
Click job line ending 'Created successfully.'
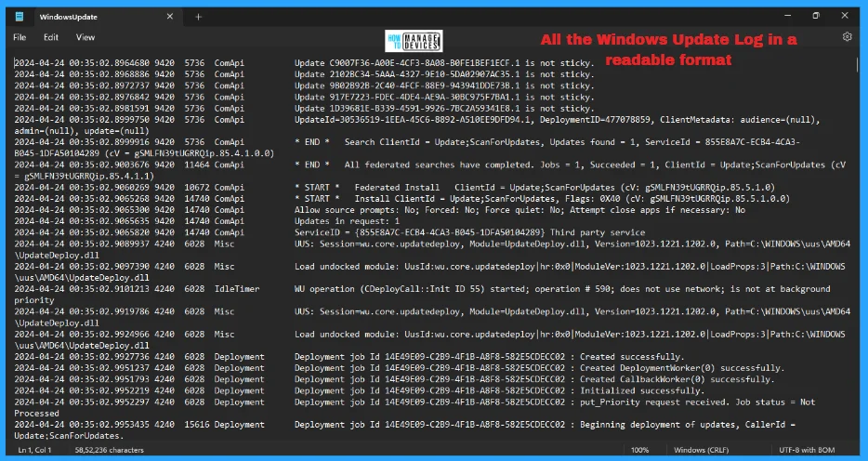(349, 357)
